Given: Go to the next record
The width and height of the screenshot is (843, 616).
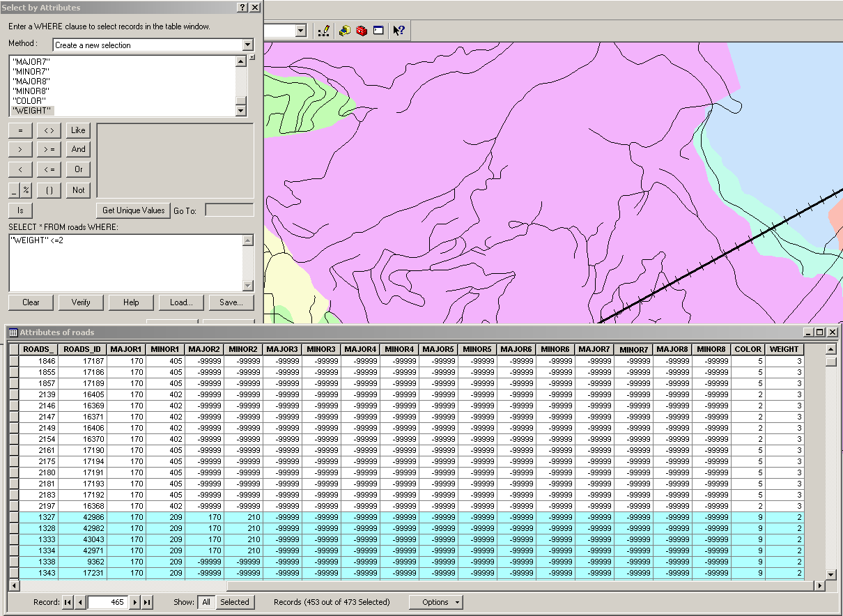Looking at the screenshot, I should [135, 602].
